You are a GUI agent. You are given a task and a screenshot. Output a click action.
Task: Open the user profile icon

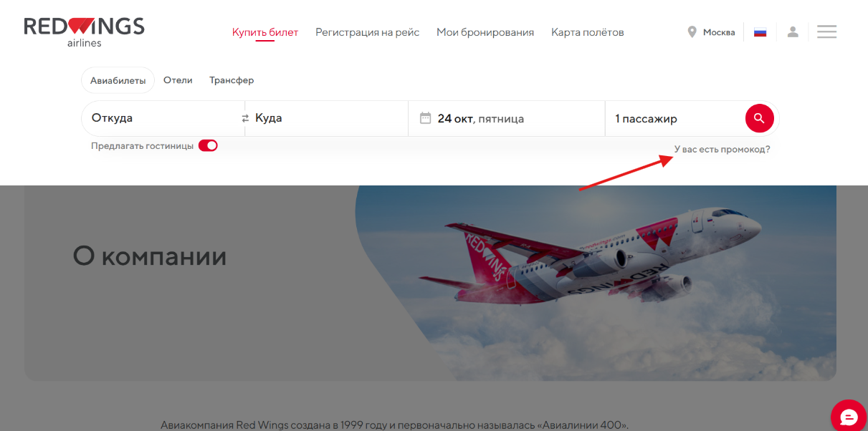(x=793, y=32)
